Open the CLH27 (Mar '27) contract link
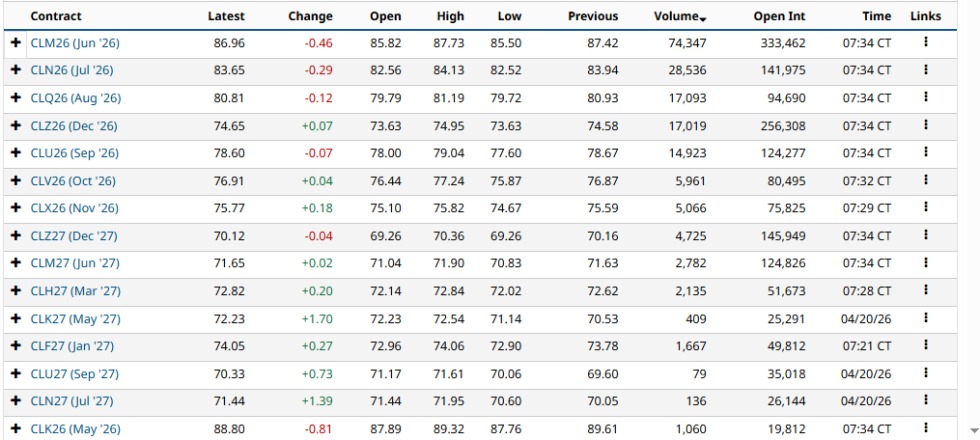The width and height of the screenshot is (980, 440). 75,291
